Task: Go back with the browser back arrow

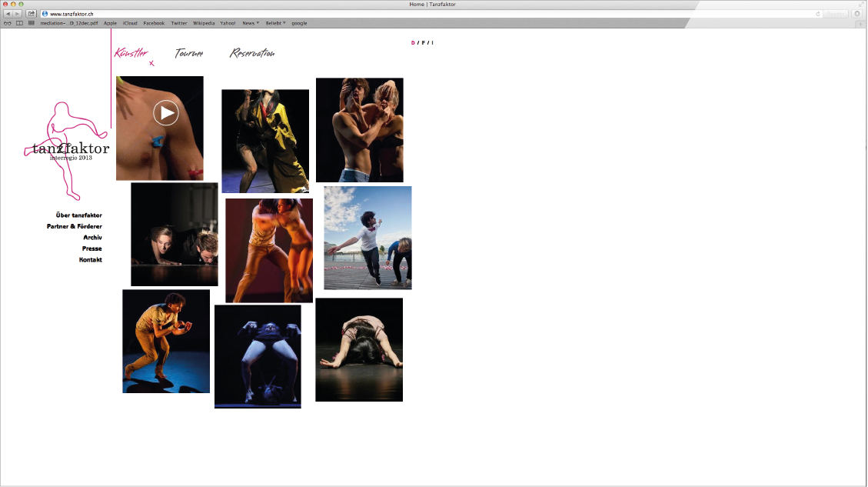Action: pos(8,14)
